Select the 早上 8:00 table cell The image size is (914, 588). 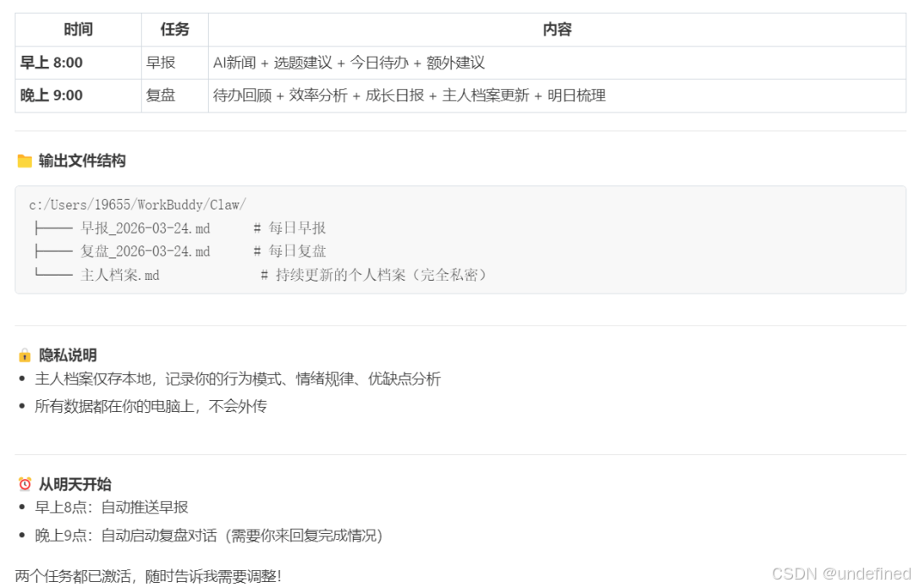point(78,63)
